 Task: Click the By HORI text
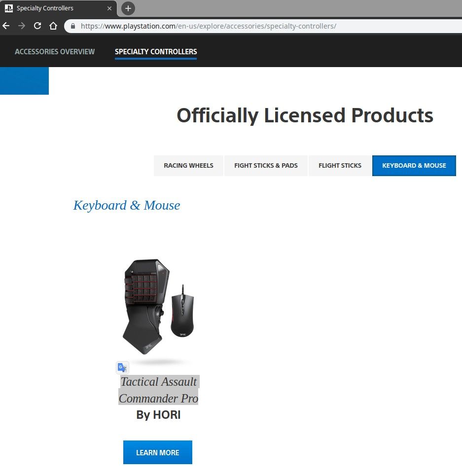tap(158, 415)
